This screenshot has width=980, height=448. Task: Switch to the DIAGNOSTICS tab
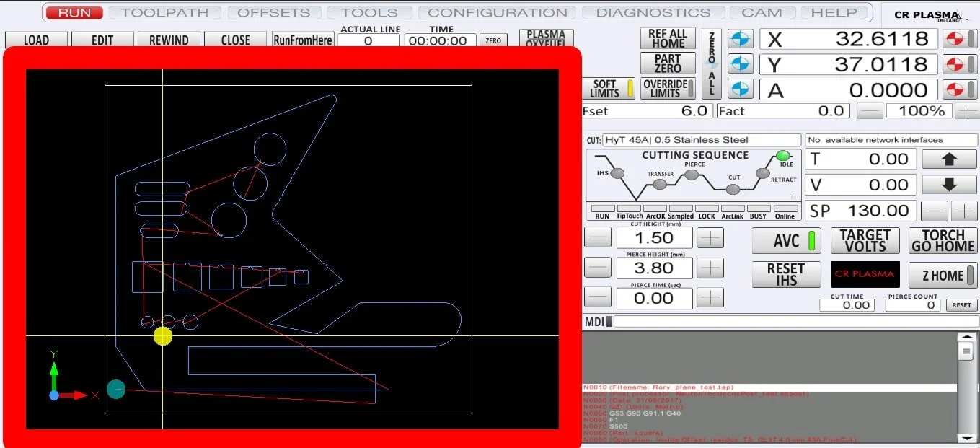click(x=653, y=12)
